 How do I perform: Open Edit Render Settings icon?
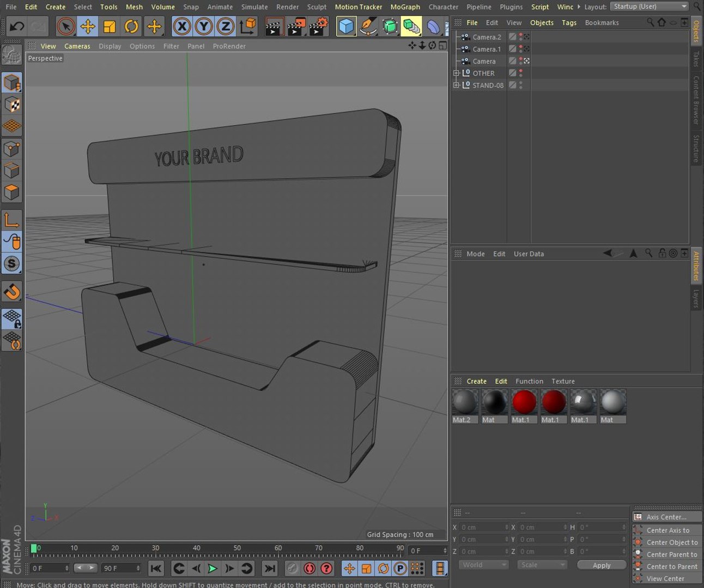coord(319,26)
